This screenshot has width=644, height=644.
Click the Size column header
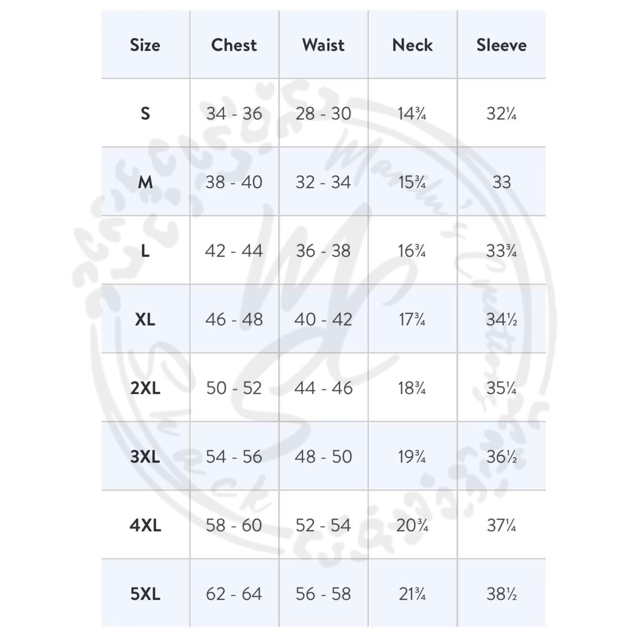145,45
